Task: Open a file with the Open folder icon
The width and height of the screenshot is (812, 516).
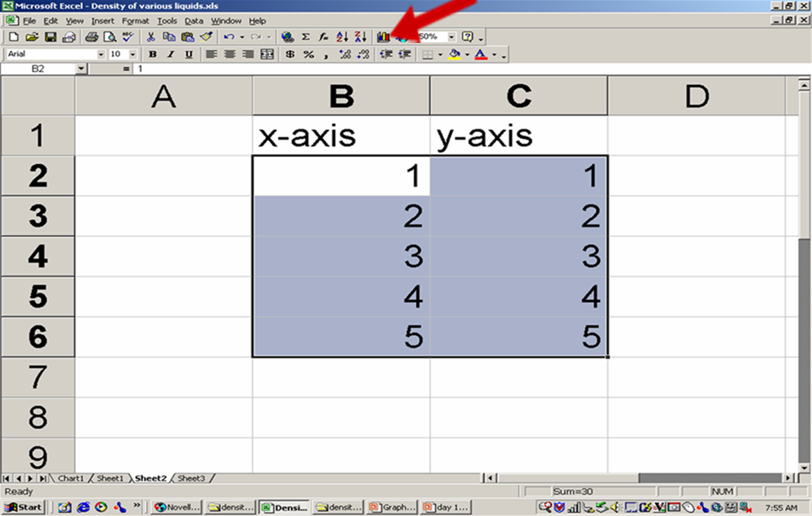Action: [x=32, y=37]
